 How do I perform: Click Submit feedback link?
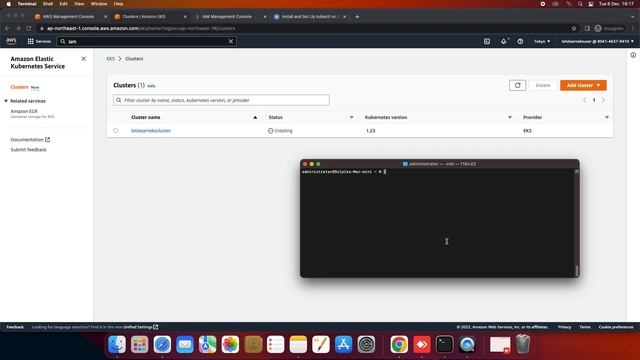[28, 150]
